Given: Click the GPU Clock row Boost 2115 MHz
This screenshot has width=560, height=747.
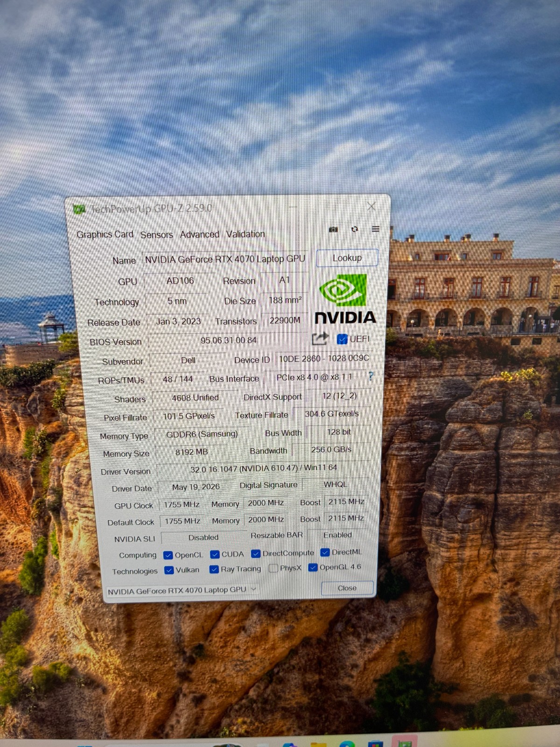Looking at the screenshot, I should click(x=346, y=502).
